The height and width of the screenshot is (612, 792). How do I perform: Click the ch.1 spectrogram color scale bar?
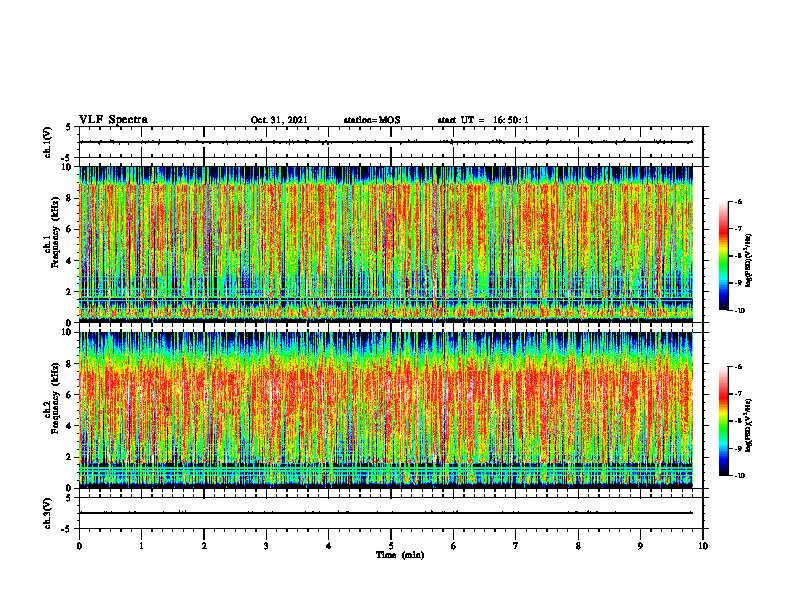(x=723, y=256)
